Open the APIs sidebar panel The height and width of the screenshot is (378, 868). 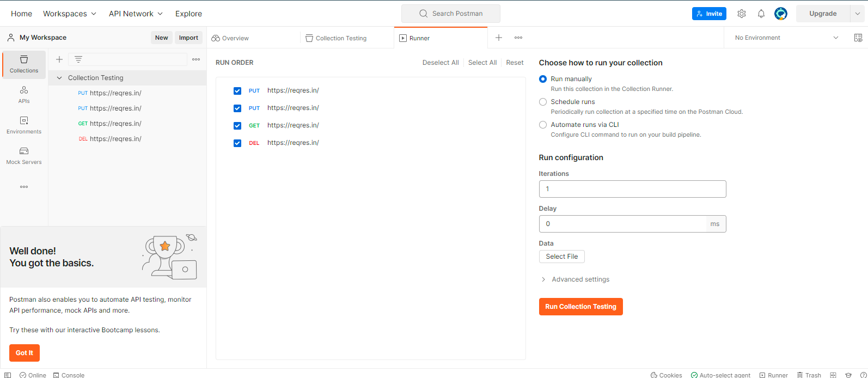tap(24, 95)
